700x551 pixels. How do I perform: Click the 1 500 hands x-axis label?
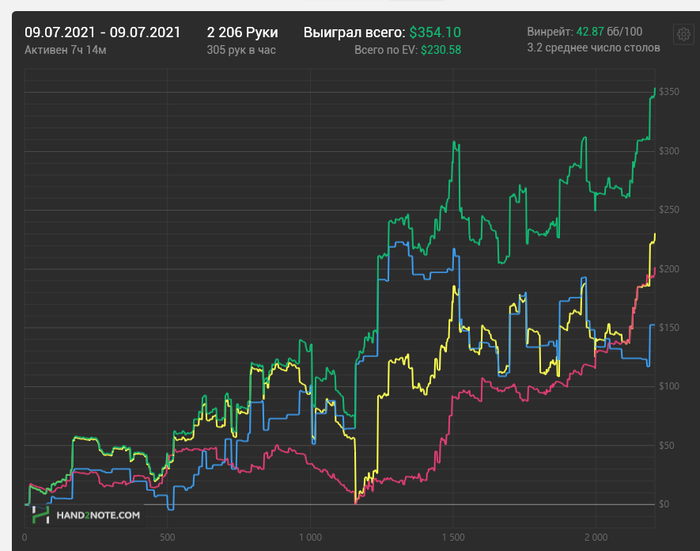[x=453, y=537]
